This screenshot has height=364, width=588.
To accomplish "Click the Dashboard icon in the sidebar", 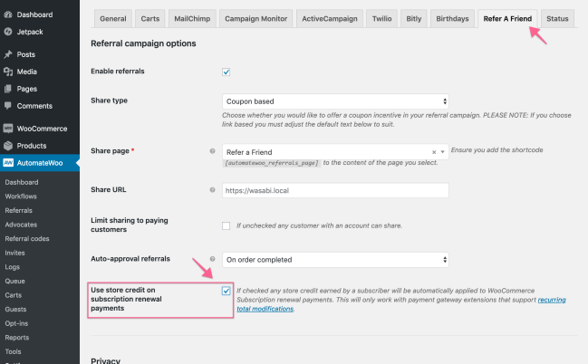I will 8,15.
